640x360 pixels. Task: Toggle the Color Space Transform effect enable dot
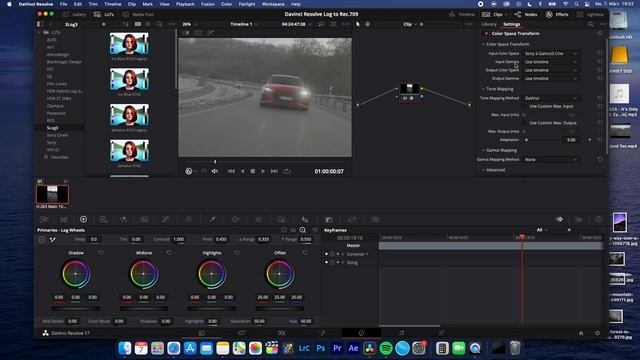486,33
